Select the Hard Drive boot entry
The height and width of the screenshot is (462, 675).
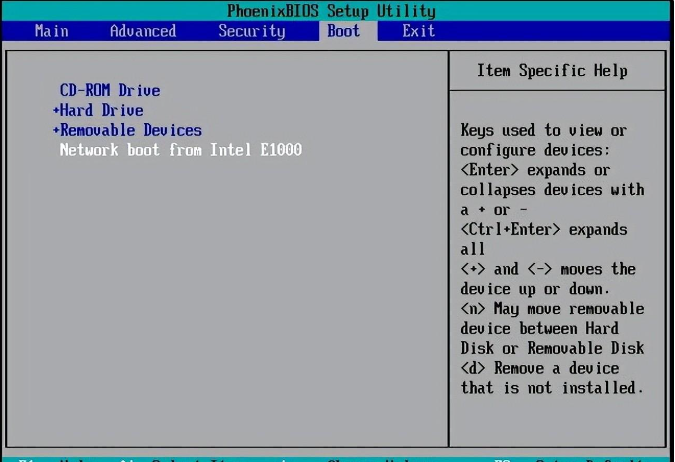[102, 110]
